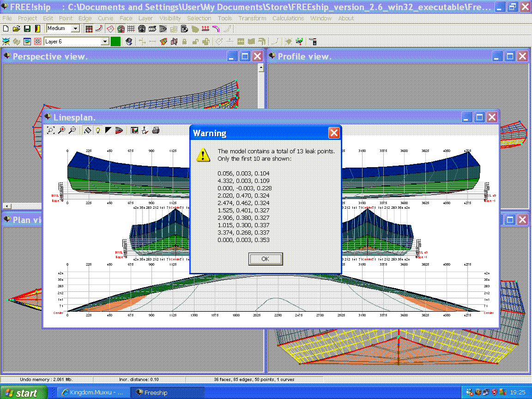Click OK in the Warning dialog

point(266,259)
